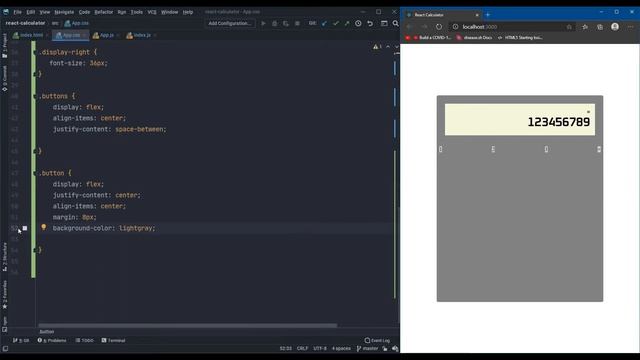The image size is (640, 360).
Task: Click Git Update Project arrow icon
Action: [x=324, y=23]
